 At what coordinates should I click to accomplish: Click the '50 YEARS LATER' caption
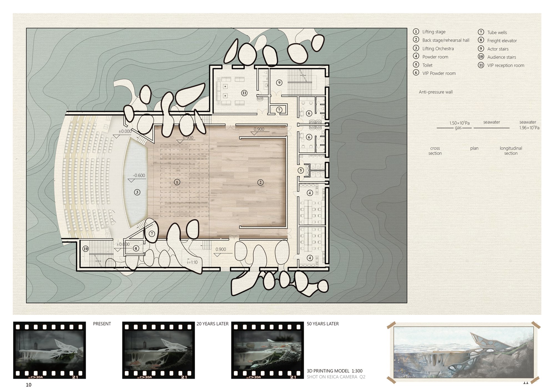(x=323, y=324)
